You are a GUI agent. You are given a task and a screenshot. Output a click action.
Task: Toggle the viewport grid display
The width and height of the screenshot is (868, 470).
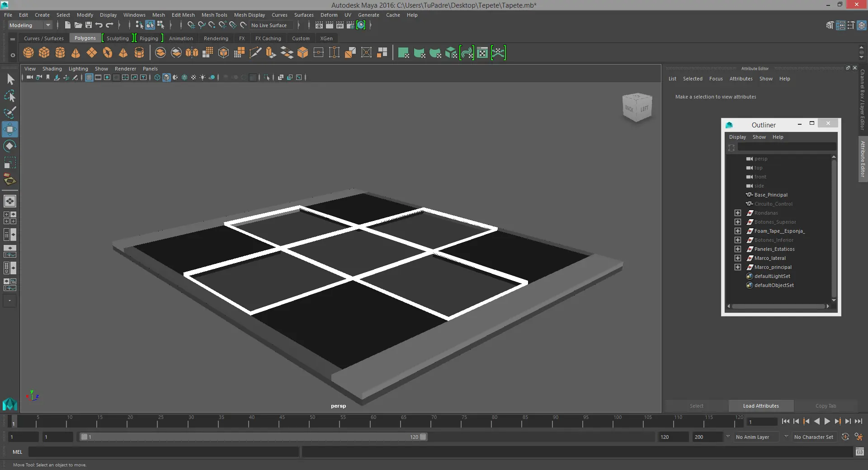click(x=89, y=77)
